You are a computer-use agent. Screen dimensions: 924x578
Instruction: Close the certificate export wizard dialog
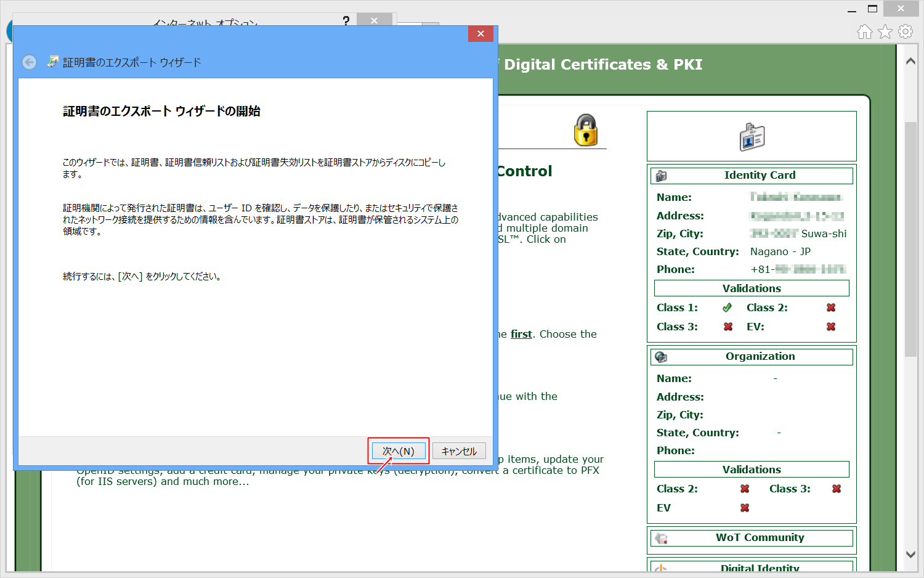(480, 34)
